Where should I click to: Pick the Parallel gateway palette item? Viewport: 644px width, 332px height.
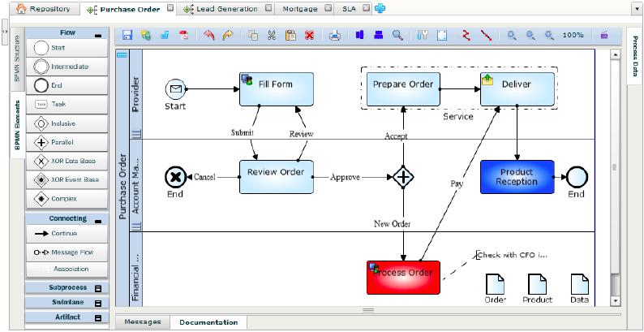pyautogui.click(x=67, y=142)
